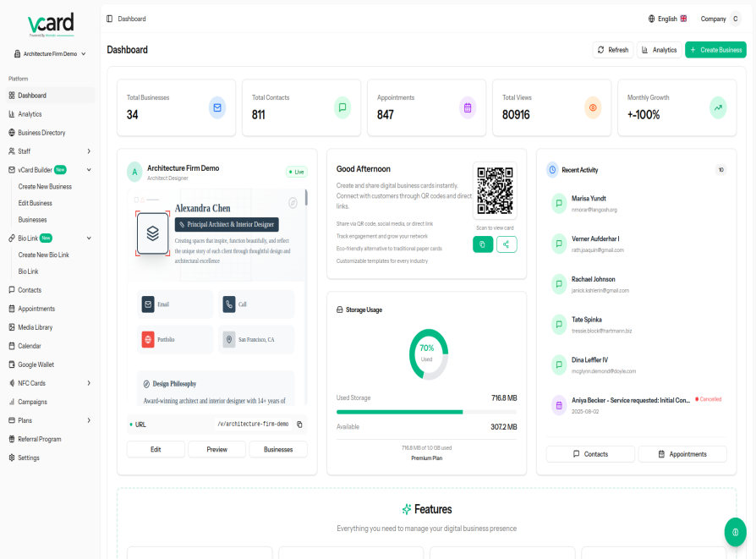
Task: Click the Create Business button
Action: click(x=715, y=50)
